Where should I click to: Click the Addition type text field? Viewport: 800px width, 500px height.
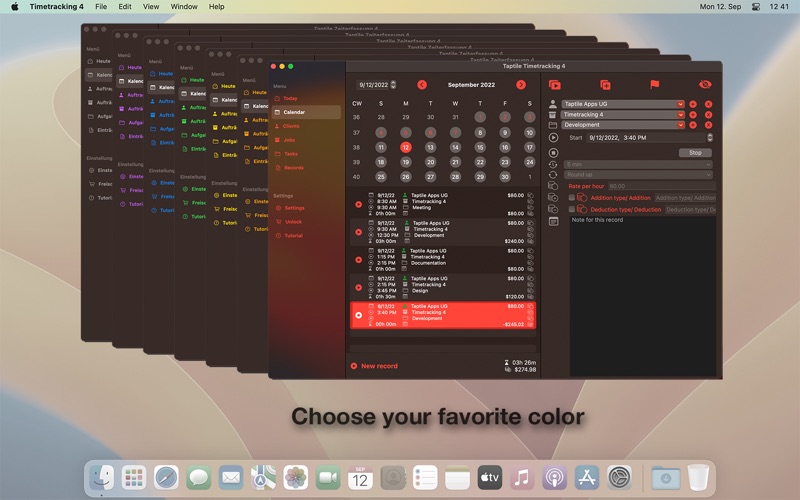tap(685, 198)
